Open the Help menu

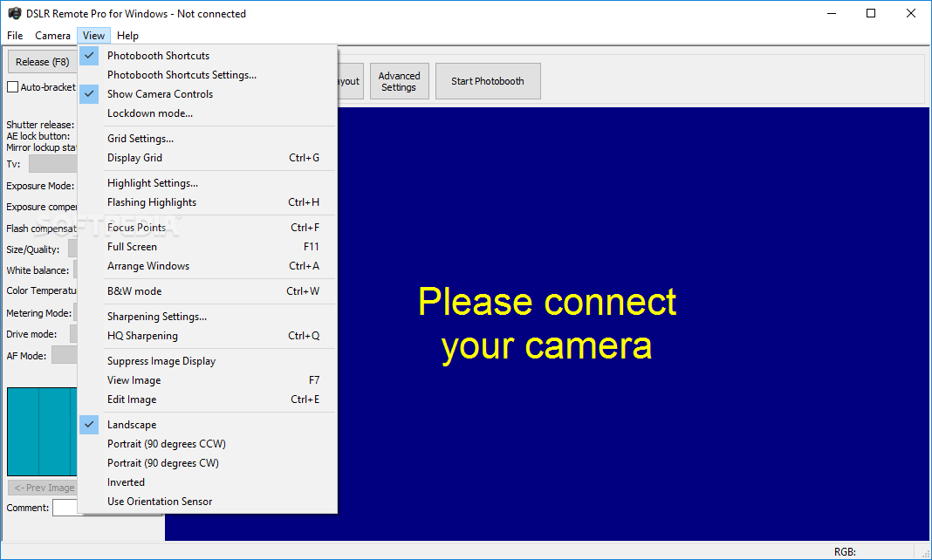click(x=127, y=36)
